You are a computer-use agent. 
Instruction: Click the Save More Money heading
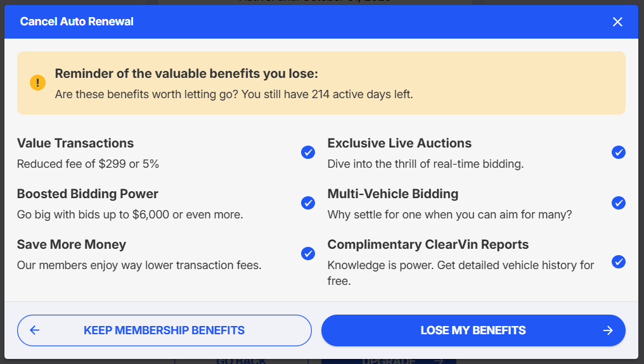point(72,244)
